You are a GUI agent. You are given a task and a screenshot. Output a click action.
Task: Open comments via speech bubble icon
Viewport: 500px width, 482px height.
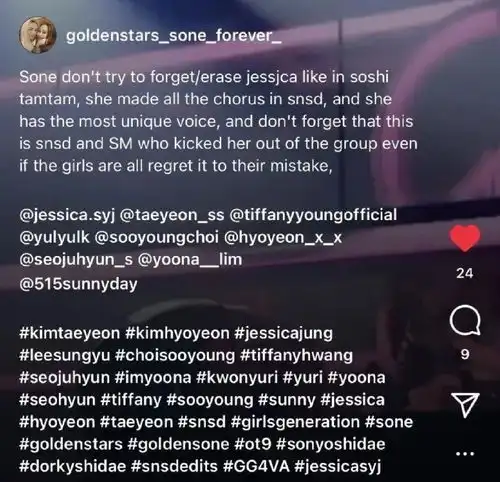click(x=465, y=320)
